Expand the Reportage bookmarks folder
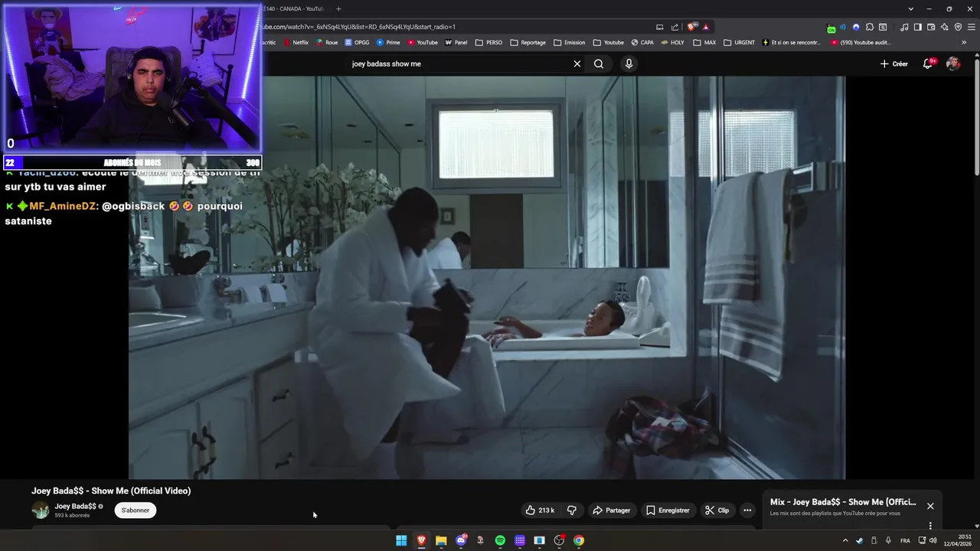Viewport: 980px width, 551px height. 528,42
